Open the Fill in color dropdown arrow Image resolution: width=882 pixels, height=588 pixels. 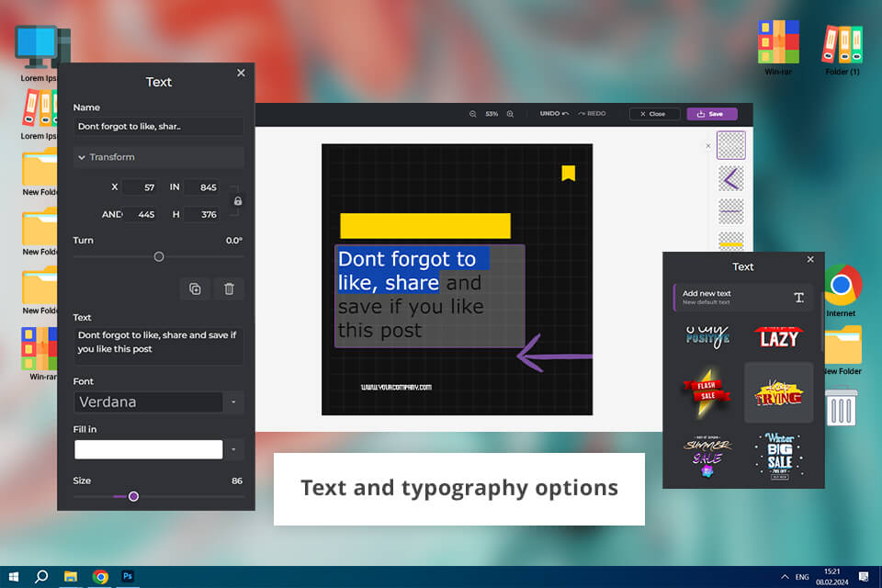(x=233, y=449)
